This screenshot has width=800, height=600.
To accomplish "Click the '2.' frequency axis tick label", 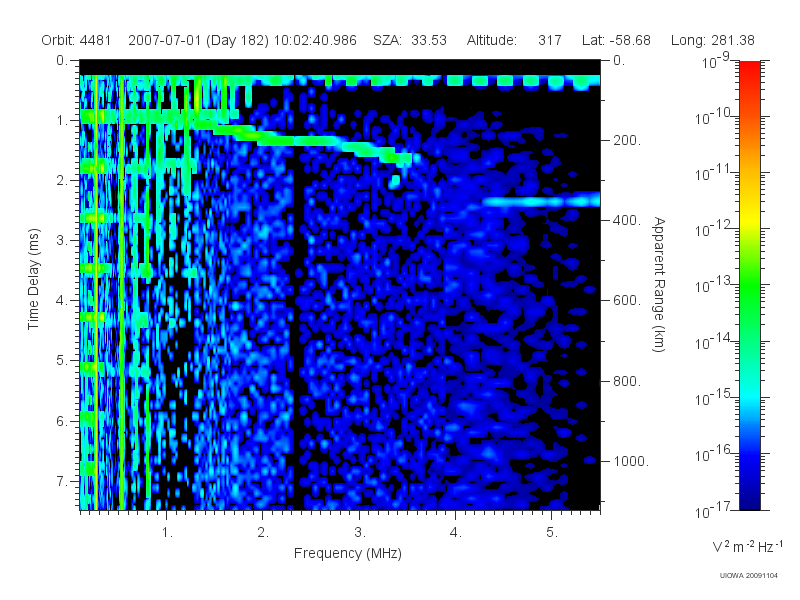I will click(x=263, y=533).
